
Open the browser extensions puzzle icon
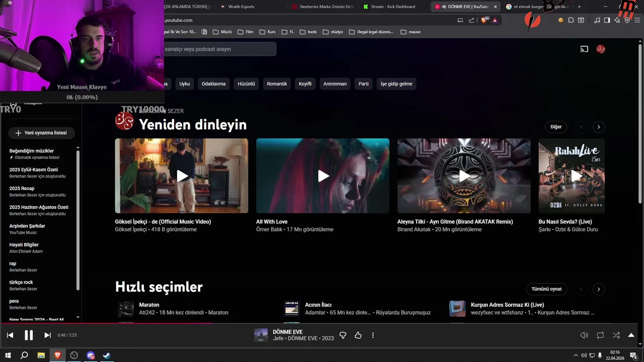571,20
